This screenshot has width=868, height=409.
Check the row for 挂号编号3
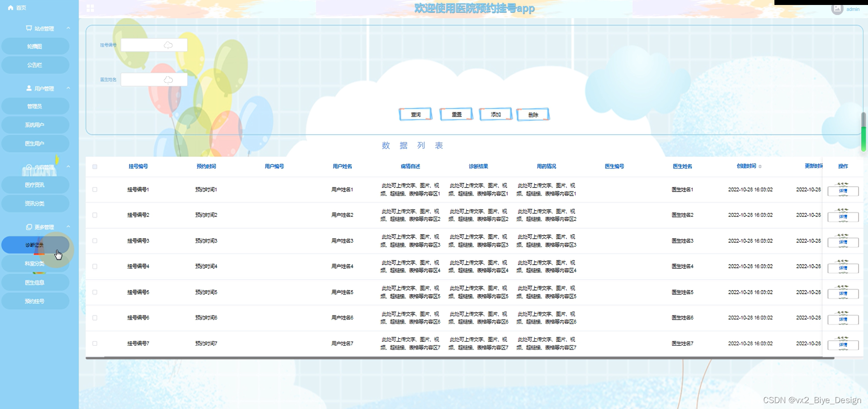(x=95, y=241)
